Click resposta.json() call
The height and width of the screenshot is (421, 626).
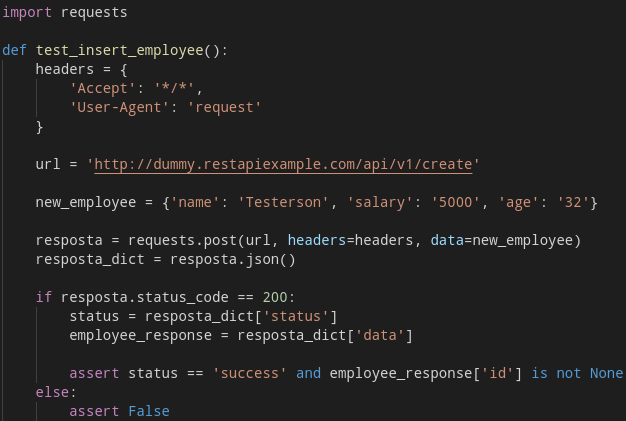(x=233, y=260)
